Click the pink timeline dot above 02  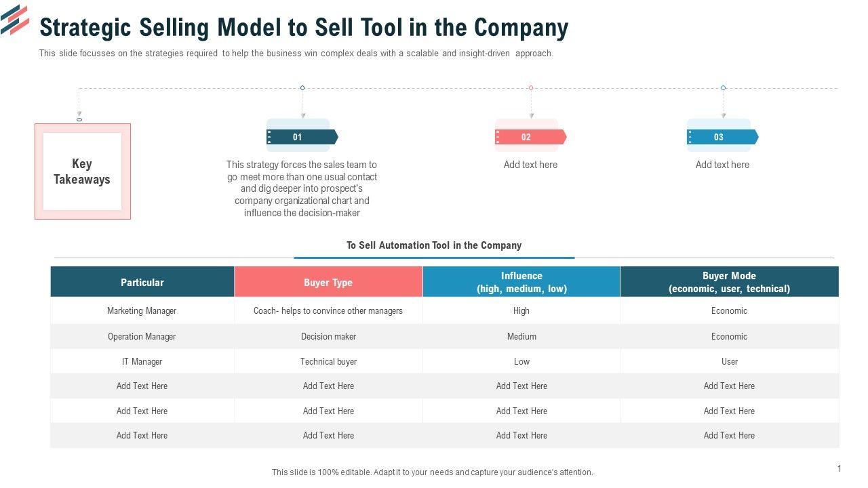point(531,88)
